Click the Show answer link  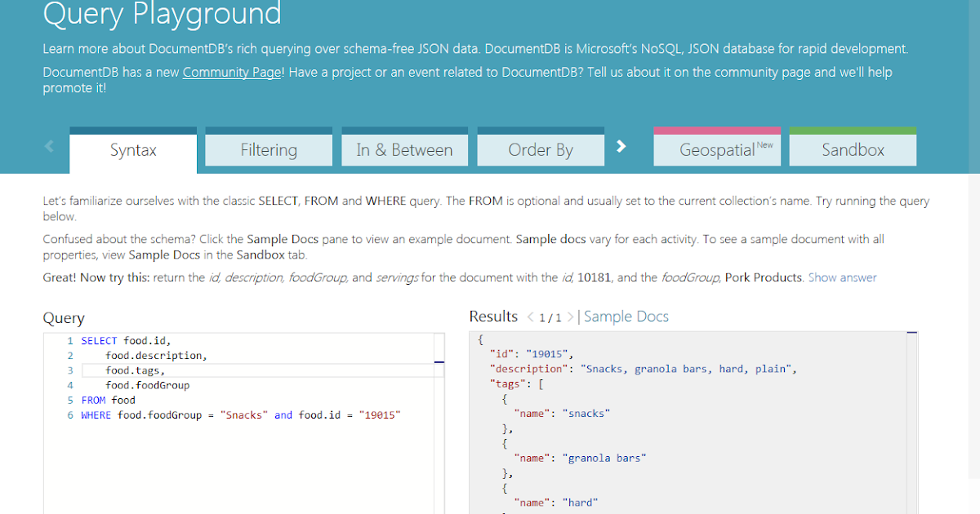(x=842, y=277)
